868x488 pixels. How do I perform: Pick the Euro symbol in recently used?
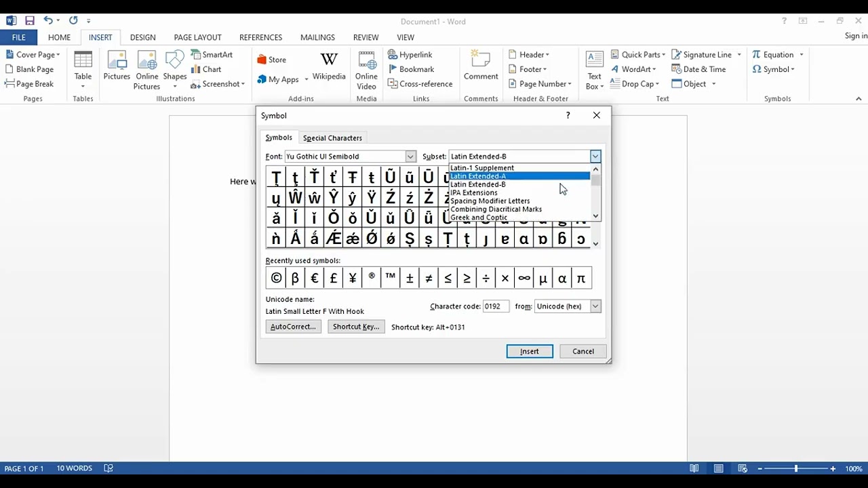314,278
